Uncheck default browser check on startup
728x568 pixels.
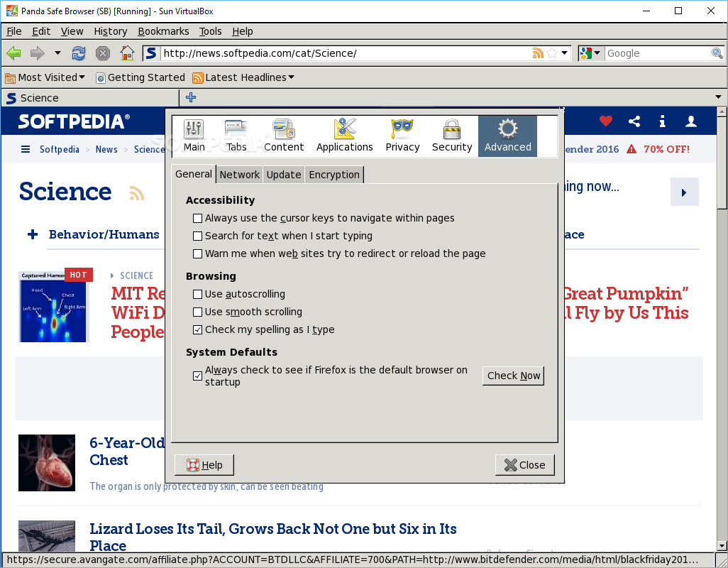coord(197,376)
